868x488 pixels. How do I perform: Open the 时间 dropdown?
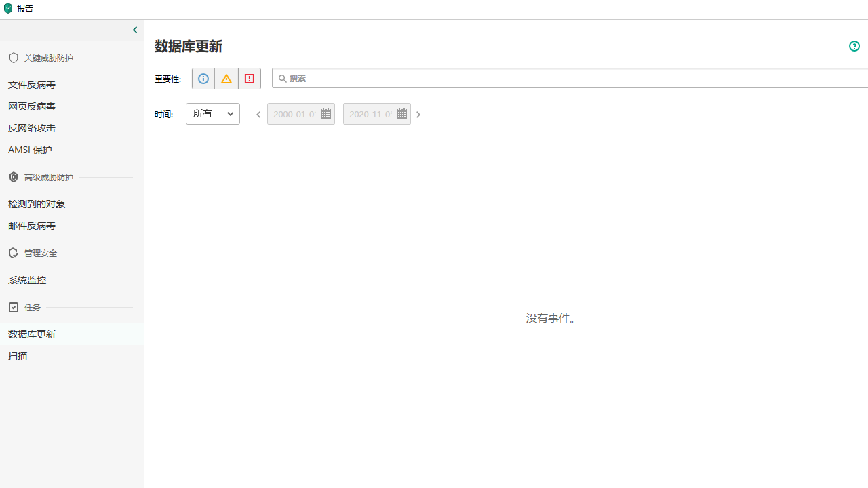coord(212,113)
